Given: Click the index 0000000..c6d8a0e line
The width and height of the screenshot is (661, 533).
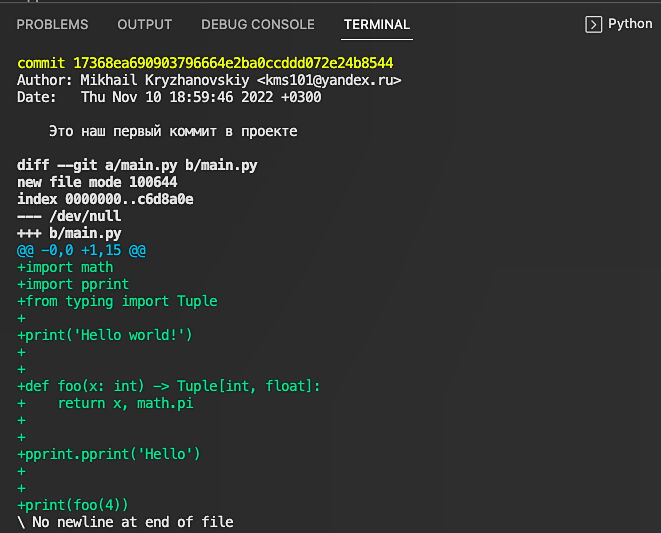Looking at the screenshot, I should 105,199.
